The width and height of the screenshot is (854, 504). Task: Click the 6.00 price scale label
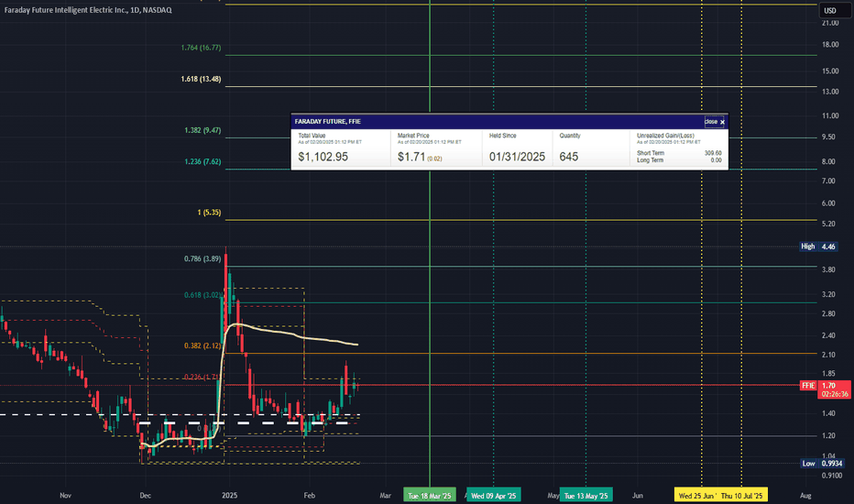click(x=828, y=203)
